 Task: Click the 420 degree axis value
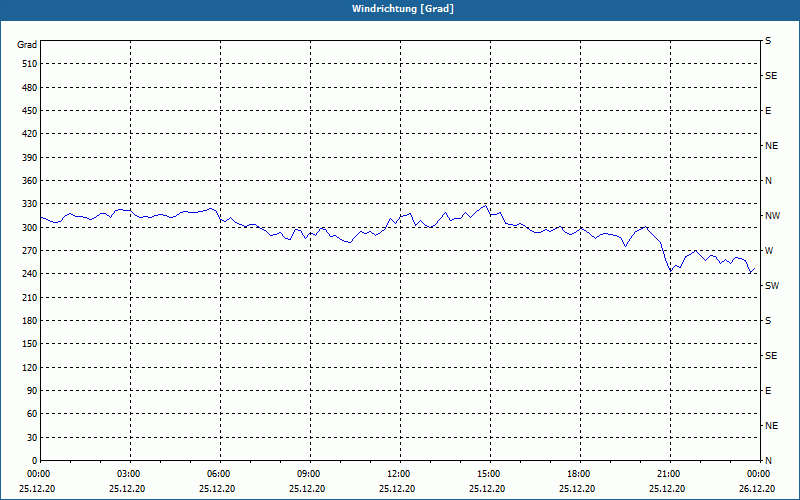click(30, 134)
